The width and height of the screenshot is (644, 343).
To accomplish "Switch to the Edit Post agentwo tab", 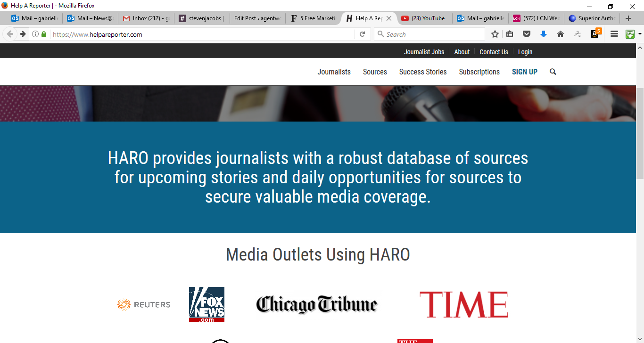I will pos(257,18).
